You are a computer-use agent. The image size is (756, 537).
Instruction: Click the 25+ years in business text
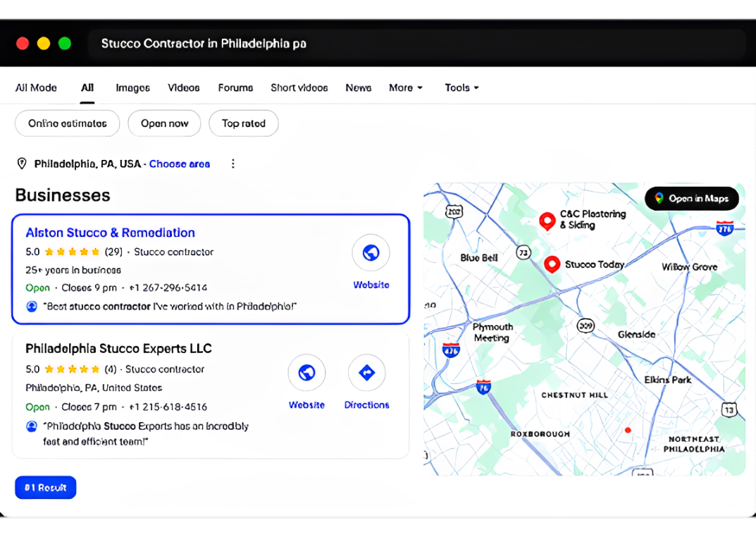(x=73, y=270)
